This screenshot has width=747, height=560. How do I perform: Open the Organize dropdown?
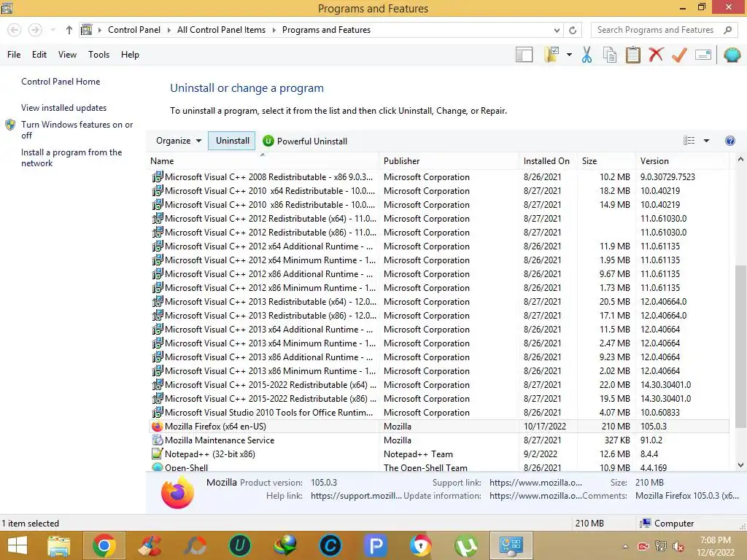point(179,141)
